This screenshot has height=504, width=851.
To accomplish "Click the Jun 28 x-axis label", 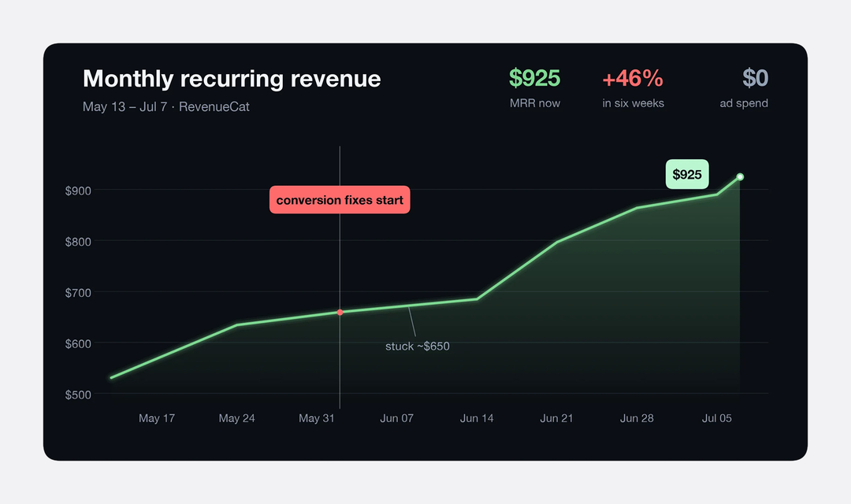I will (x=637, y=418).
